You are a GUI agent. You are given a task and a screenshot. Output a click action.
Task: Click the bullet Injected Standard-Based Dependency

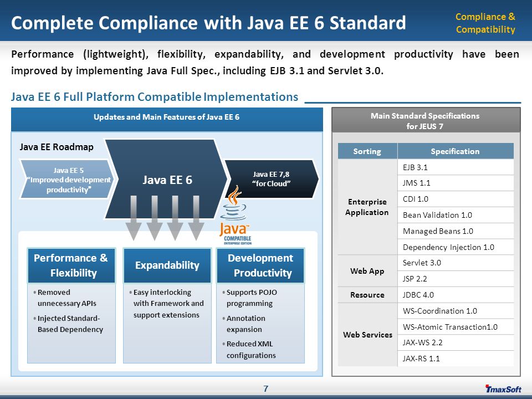pyautogui.click(x=68, y=324)
